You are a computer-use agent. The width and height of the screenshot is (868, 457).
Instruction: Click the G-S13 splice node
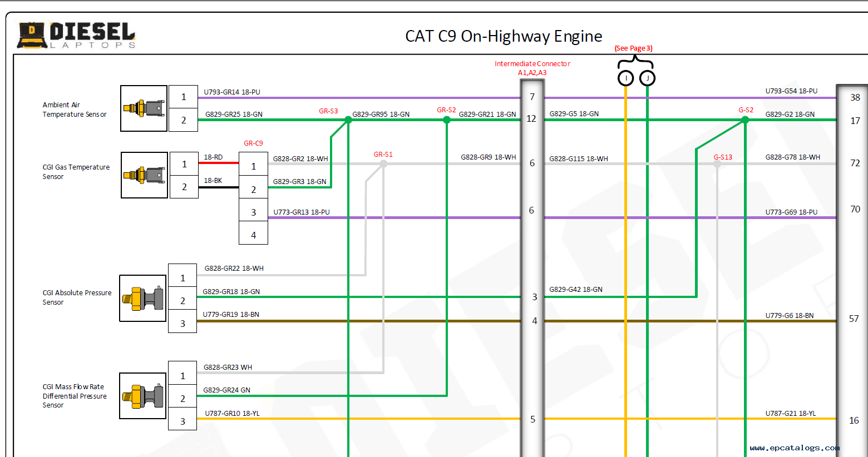(x=717, y=164)
